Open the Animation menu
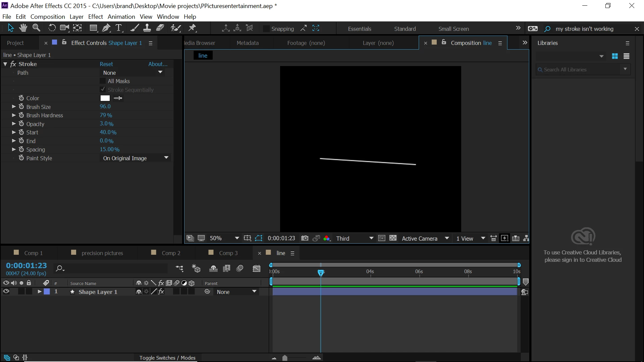Viewport: 644px width, 362px height. (121, 17)
